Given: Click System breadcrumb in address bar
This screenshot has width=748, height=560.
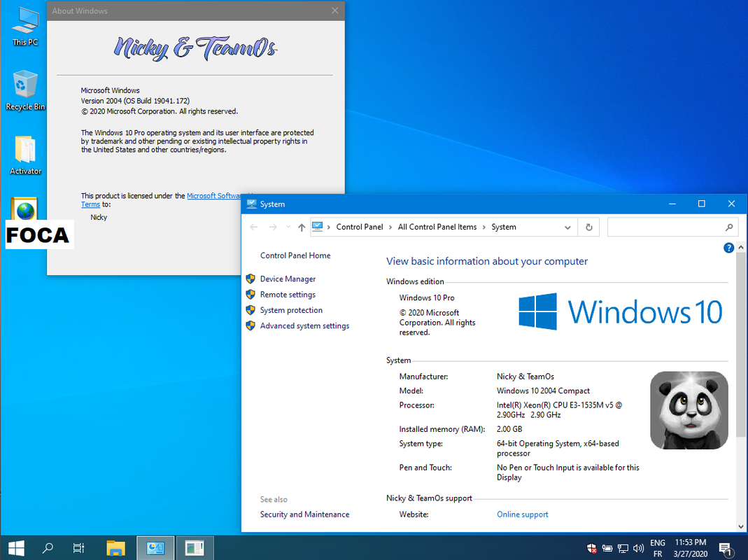Looking at the screenshot, I should [503, 227].
